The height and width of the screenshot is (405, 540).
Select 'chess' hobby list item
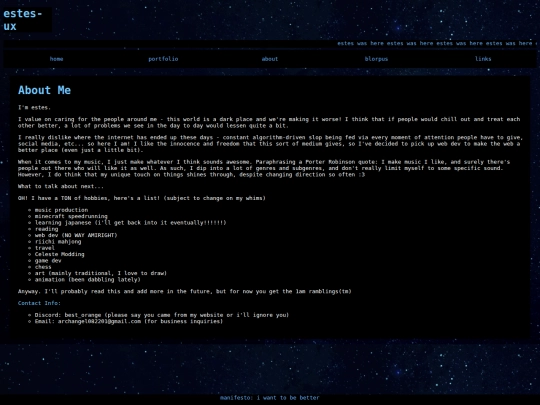(43, 267)
